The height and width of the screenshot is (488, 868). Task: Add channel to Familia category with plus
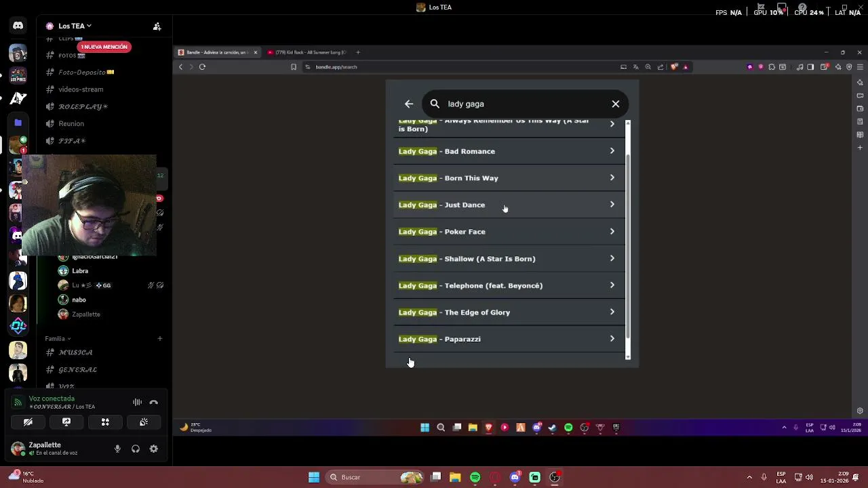tap(160, 338)
